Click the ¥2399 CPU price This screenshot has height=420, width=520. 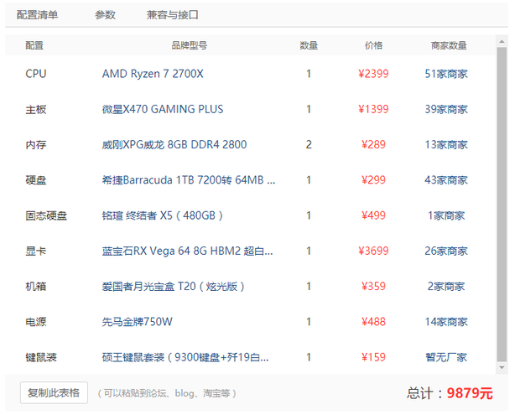coord(373,74)
